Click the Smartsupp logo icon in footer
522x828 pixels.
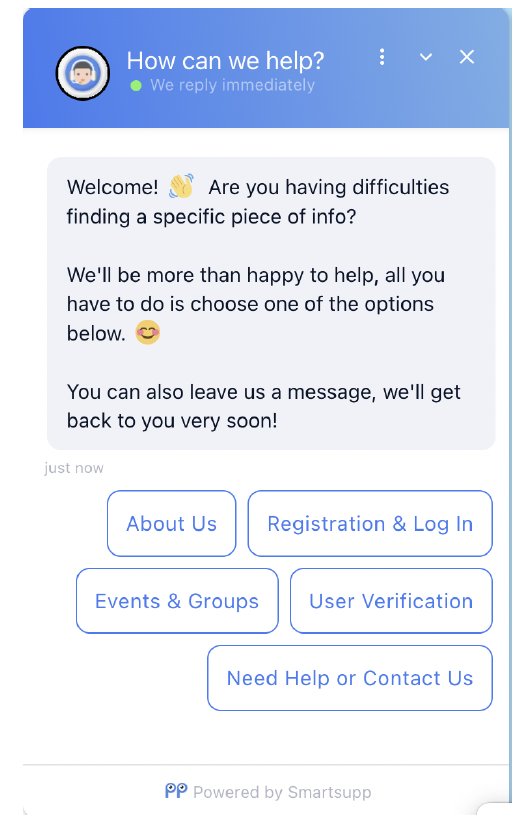pyautogui.click(x=176, y=791)
